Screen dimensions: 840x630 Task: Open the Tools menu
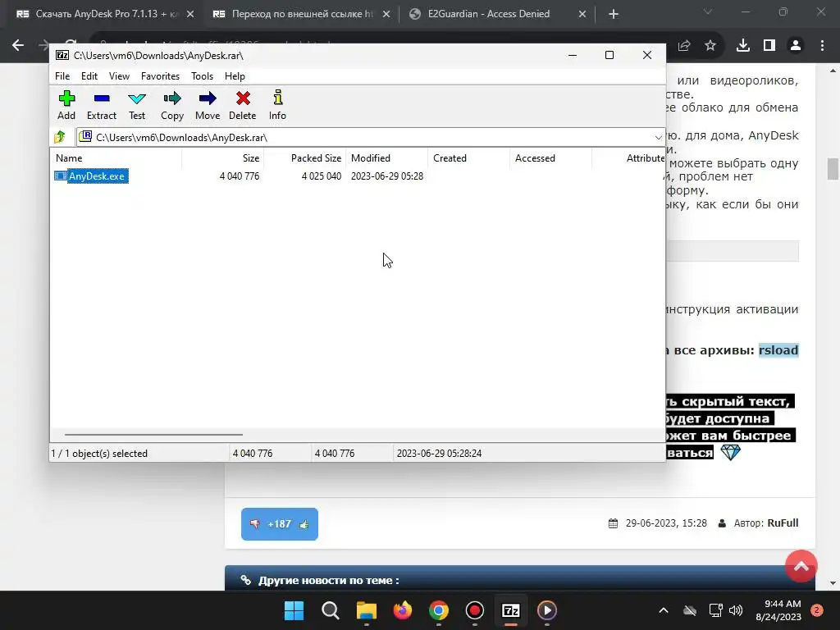tap(202, 76)
